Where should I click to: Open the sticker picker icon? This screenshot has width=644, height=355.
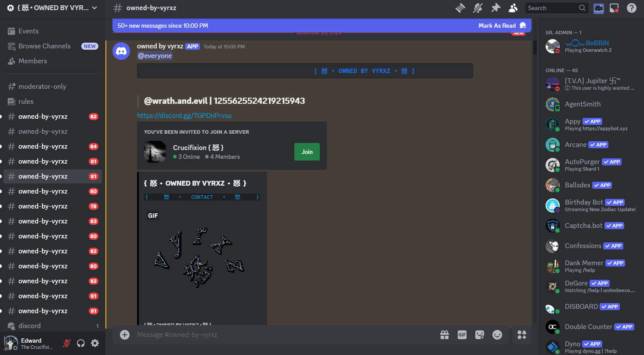click(480, 335)
